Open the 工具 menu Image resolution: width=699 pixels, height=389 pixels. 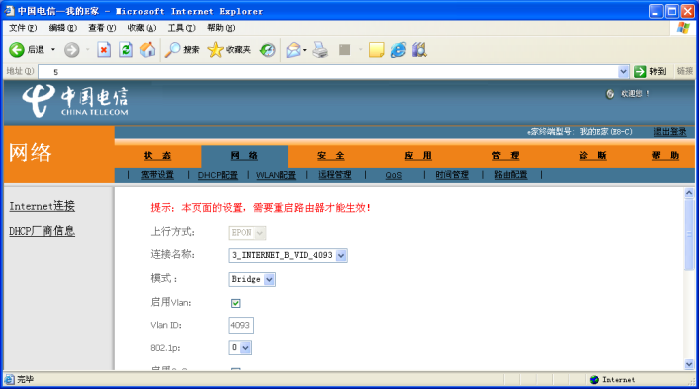[181, 28]
